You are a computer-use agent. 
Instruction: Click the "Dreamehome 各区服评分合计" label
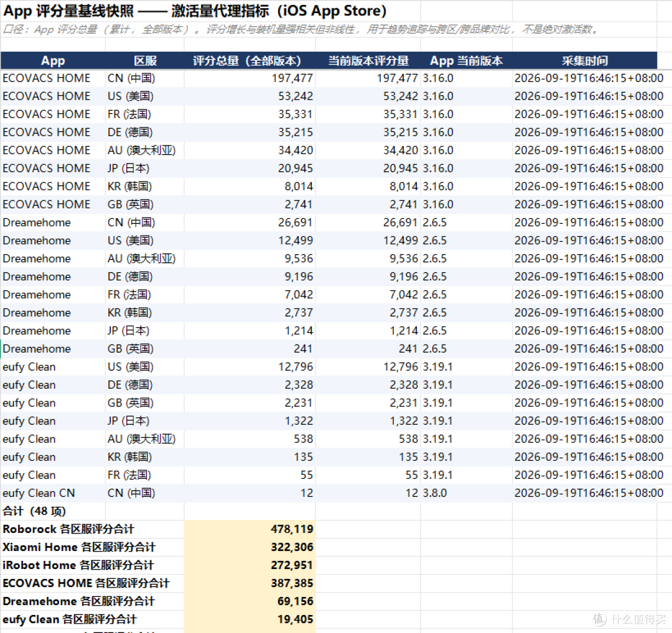pyautogui.click(x=78, y=601)
